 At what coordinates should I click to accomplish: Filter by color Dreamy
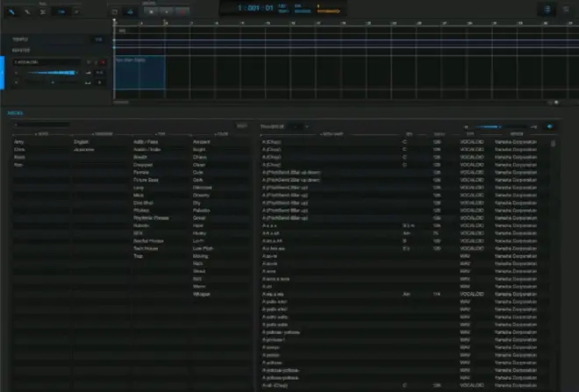[x=201, y=195]
